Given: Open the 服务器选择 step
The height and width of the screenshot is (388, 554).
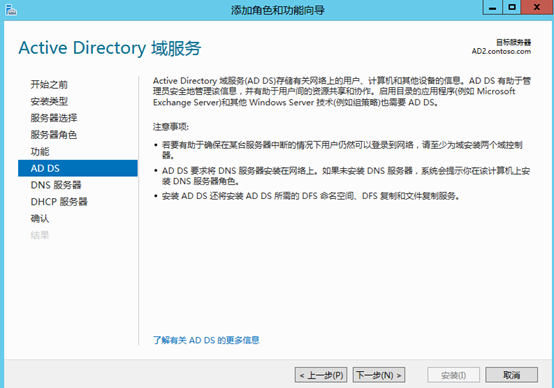Looking at the screenshot, I should (x=54, y=118).
